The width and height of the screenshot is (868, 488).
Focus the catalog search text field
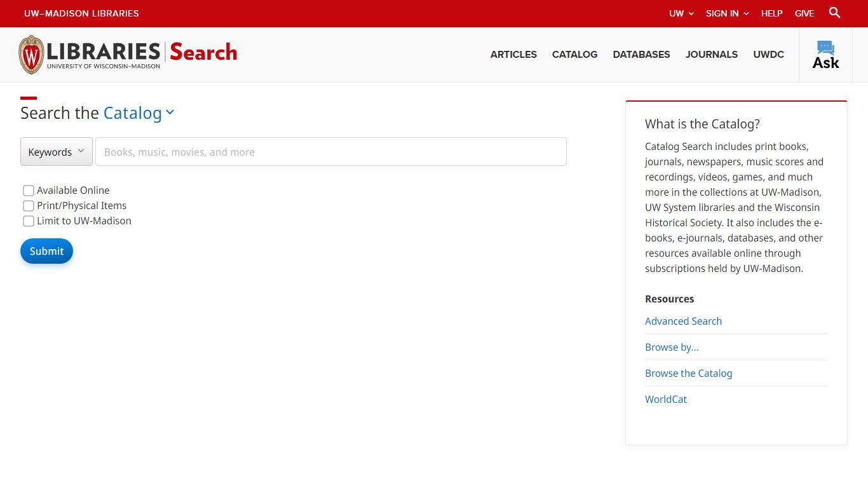coord(330,152)
